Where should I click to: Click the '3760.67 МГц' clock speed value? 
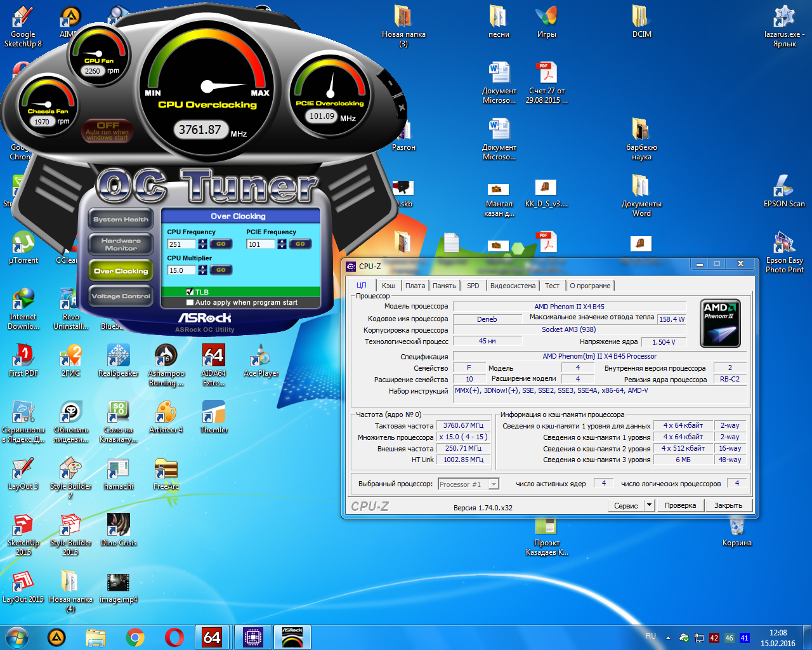point(463,425)
